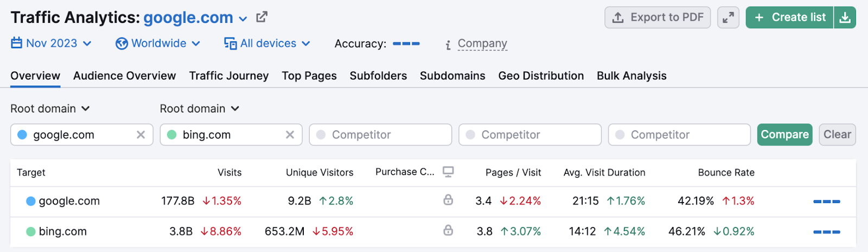
Task: Click the desktop monitor icon in table header
Action: click(448, 172)
